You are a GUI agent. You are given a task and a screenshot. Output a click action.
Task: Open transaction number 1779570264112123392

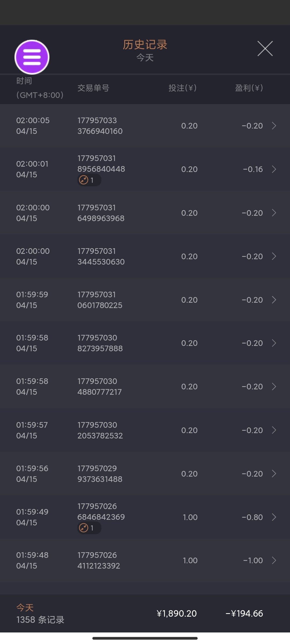[99, 560]
